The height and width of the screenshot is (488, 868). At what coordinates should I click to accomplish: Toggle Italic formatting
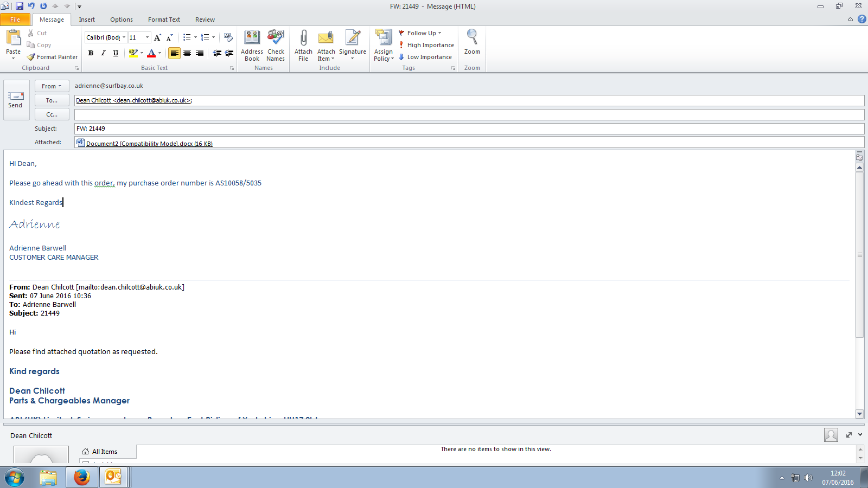click(x=103, y=53)
